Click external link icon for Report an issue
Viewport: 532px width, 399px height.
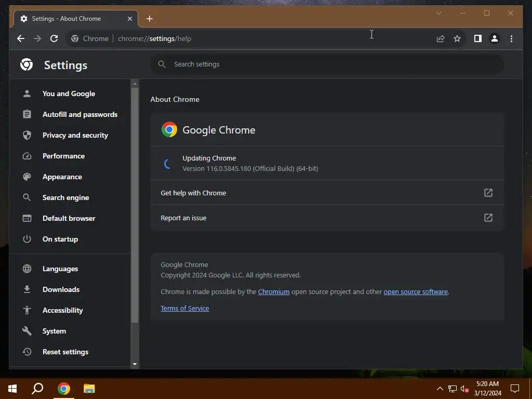(x=488, y=218)
